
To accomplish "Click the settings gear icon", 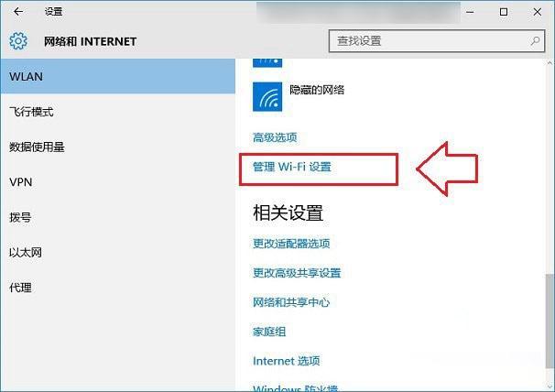I will tap(19, 42).
